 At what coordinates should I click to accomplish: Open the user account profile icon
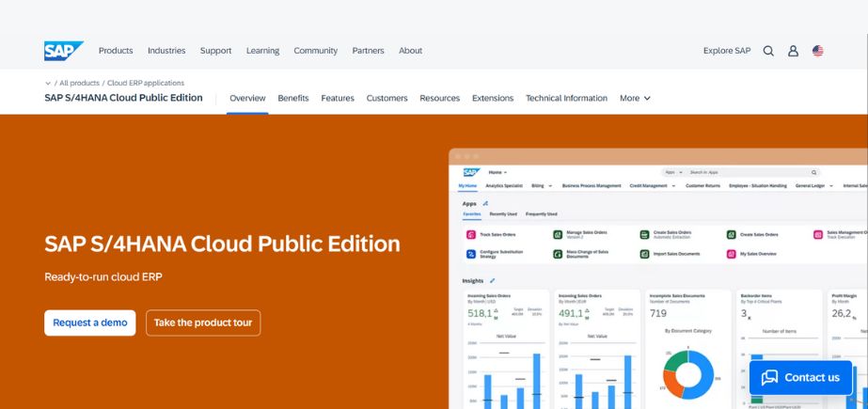[794, 51]
